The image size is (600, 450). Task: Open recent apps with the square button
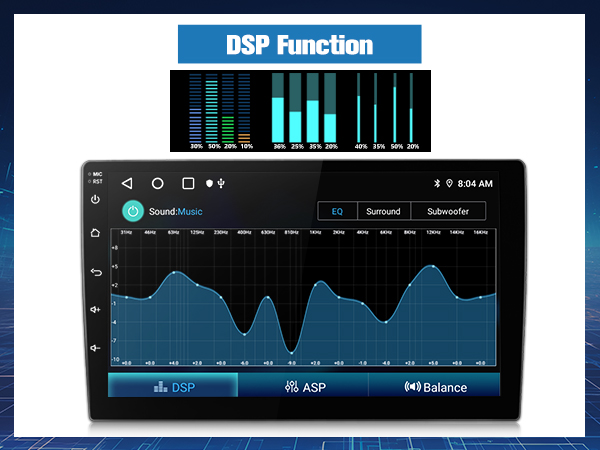pyautogui.click(x=188, y=184)
